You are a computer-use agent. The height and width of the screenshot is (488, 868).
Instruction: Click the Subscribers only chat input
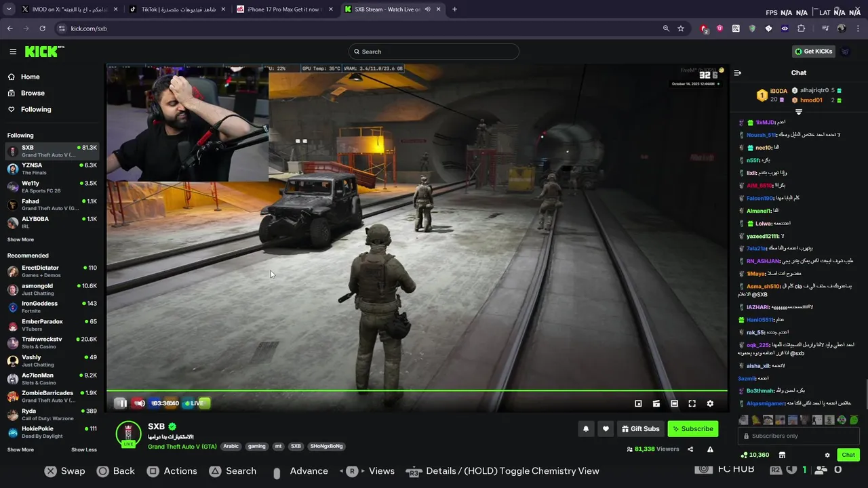(798, 436)
